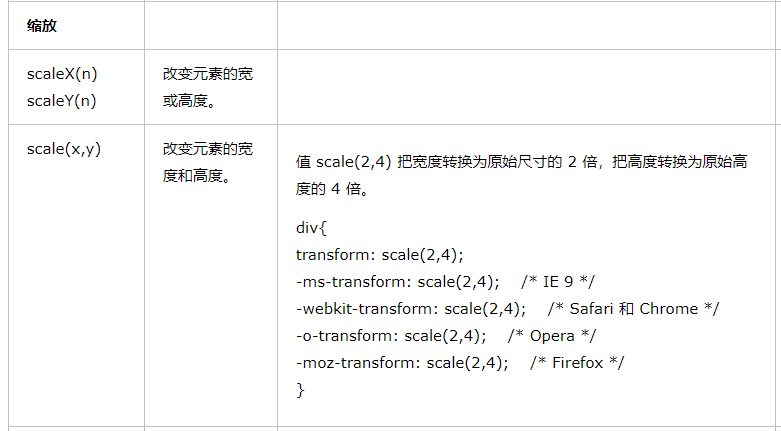781x431 pixels.
Task: Select the scaleX(n) text
Action: click(x=62, y=74)
